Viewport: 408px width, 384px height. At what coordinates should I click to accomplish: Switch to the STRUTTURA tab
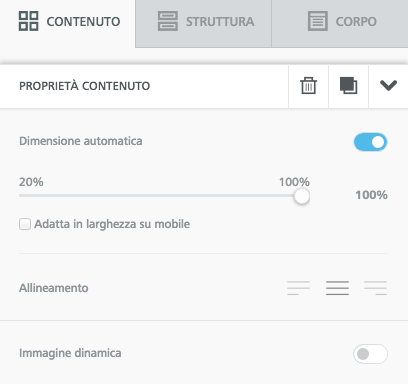coord(204,23)
